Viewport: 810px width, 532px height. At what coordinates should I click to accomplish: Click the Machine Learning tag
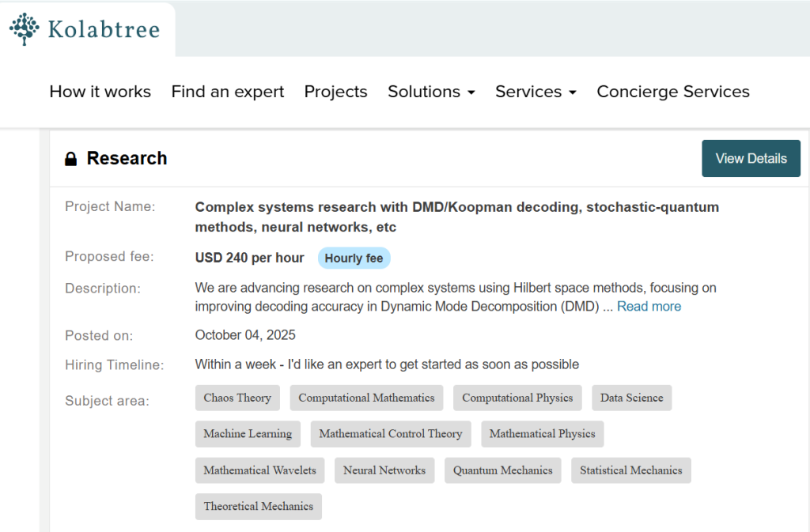point(248,434)
